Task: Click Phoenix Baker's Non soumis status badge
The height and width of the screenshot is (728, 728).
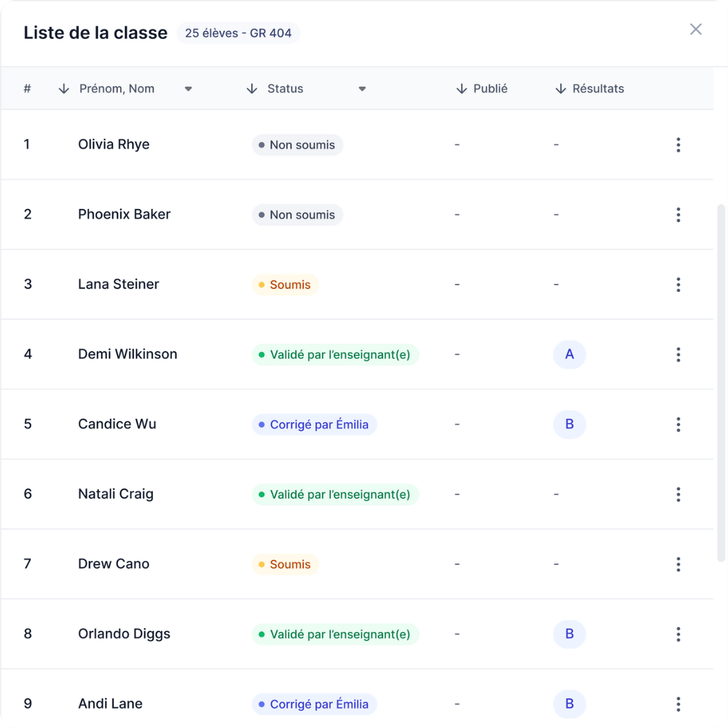Action: [x=297, y=215]
